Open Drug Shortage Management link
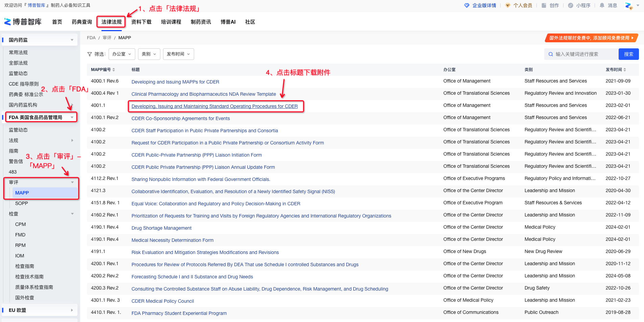This screenshot has width=644, height=322. pyautogui.click(x=161, y=228)
